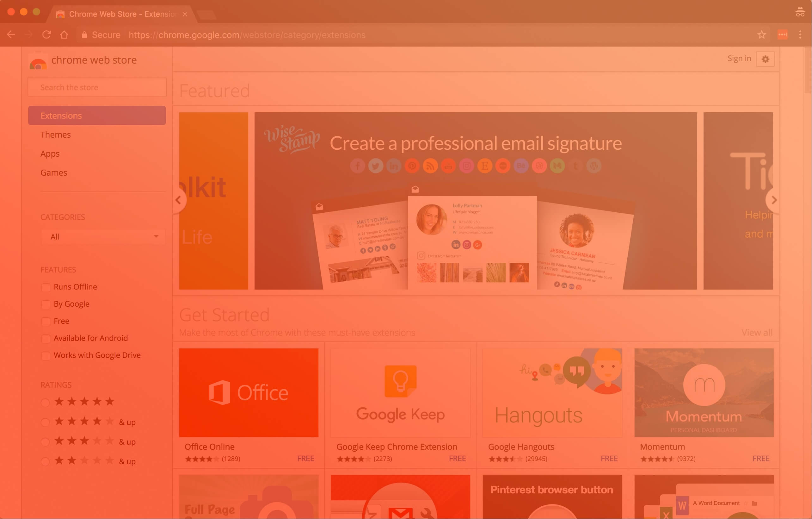The height and width of the screenshot is (519, 812).
Task: Click the carousel right arrow expander
Action: click(773, 200)
